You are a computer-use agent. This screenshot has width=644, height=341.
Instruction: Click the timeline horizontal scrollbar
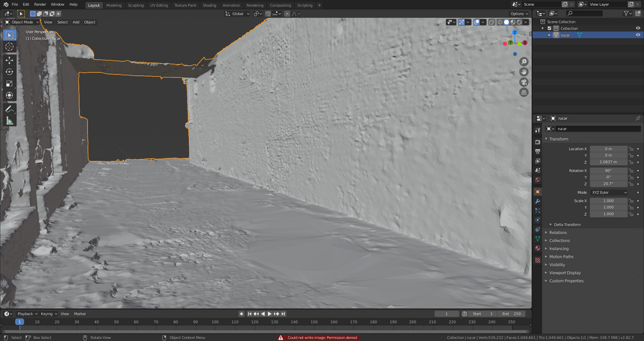pos(266,331)
